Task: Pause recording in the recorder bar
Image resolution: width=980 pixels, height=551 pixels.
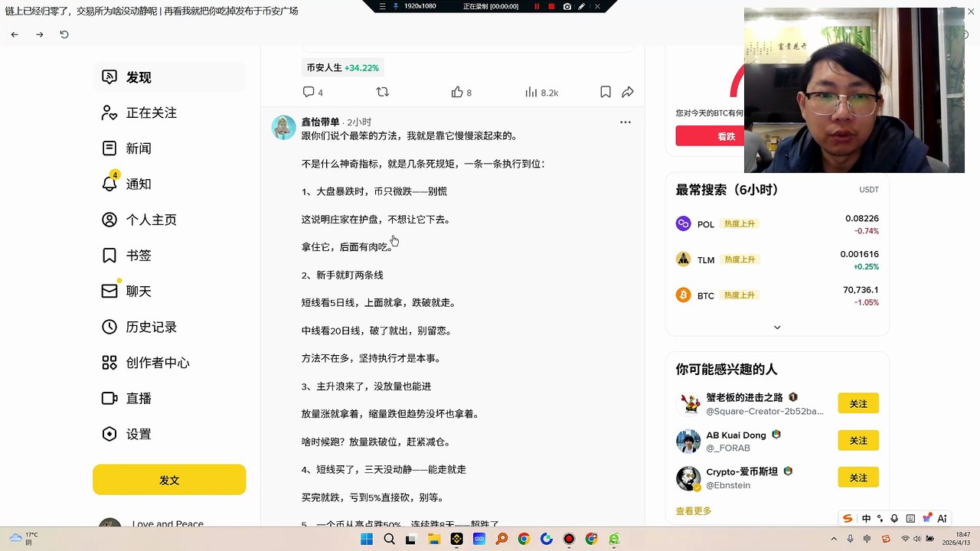Action: click(536, 6)
